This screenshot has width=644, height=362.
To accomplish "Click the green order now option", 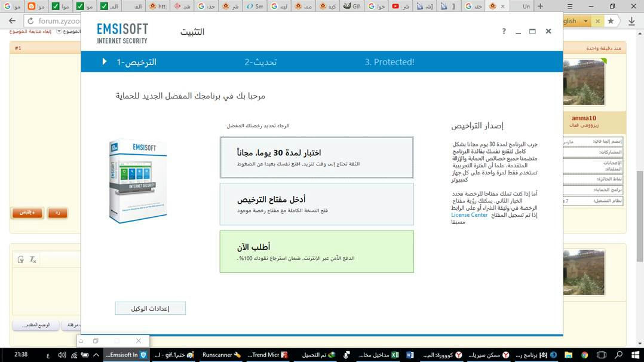I will click(316, 251).
